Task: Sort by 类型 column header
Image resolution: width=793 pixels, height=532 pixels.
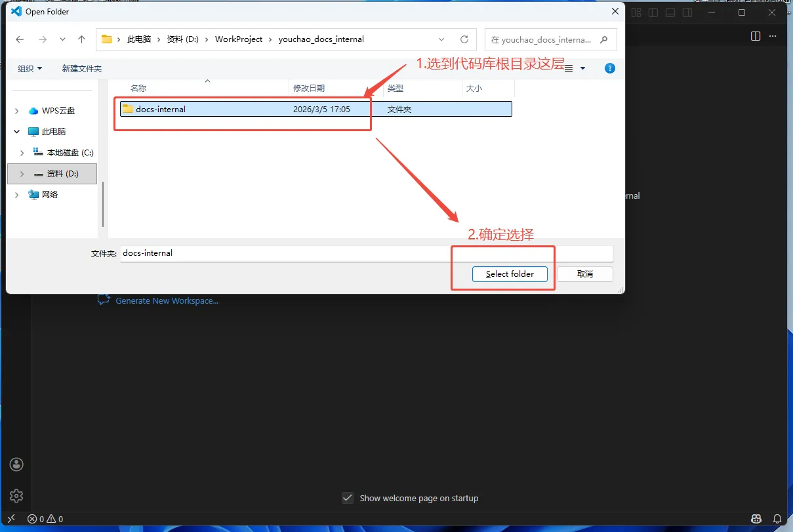Action: 396,88
